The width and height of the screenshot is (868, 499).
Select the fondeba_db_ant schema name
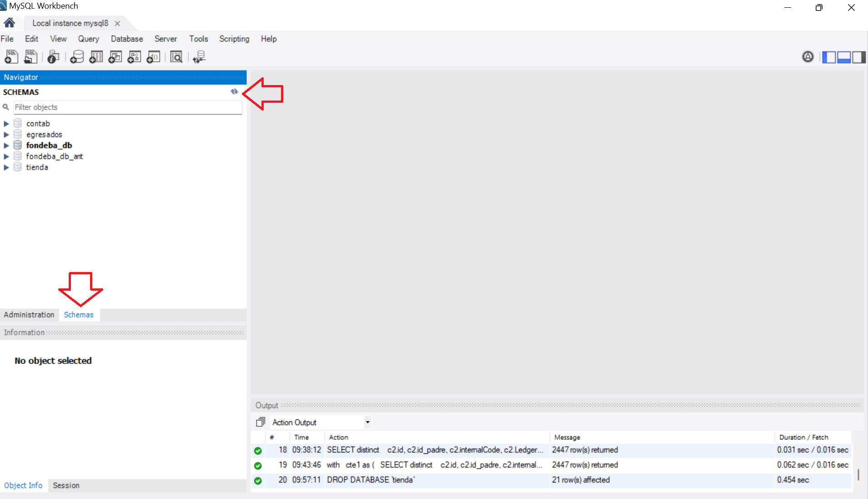(x=55, y=156)
